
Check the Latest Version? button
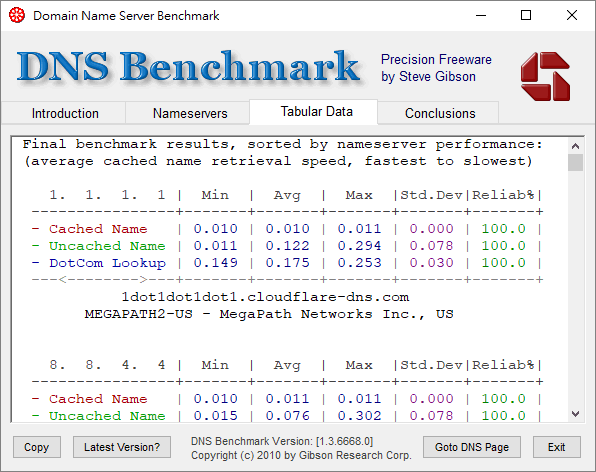122,447
